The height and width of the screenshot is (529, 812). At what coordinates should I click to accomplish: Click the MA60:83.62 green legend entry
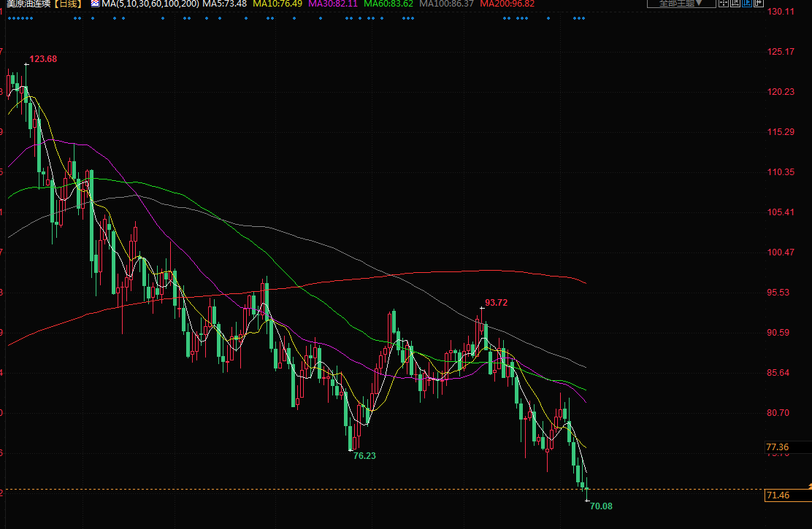point(388,4)
